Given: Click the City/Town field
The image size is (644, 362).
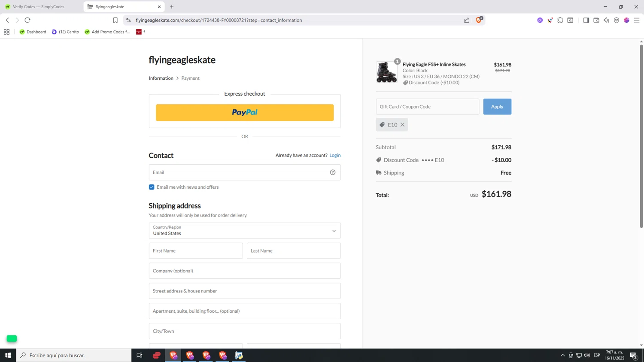Looking at the screenshot, I should click(245, 331).
